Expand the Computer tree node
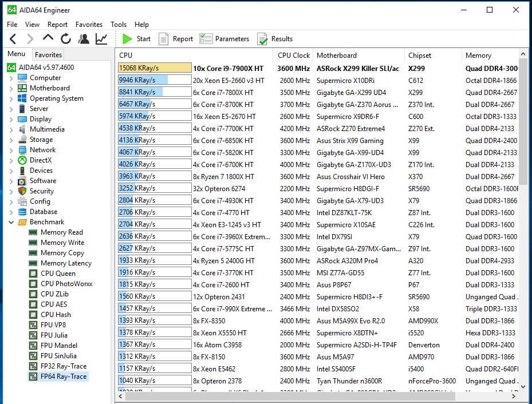This screenshot has width=532, height=404. [11, 78]
